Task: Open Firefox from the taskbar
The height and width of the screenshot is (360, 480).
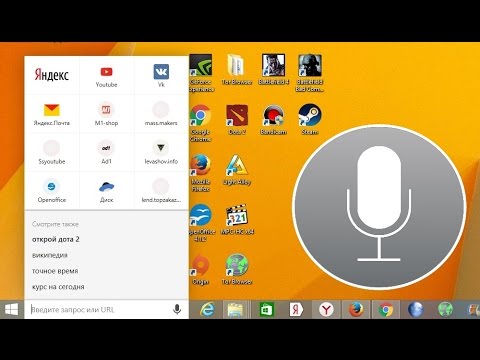Action: [x=356, y=310]
